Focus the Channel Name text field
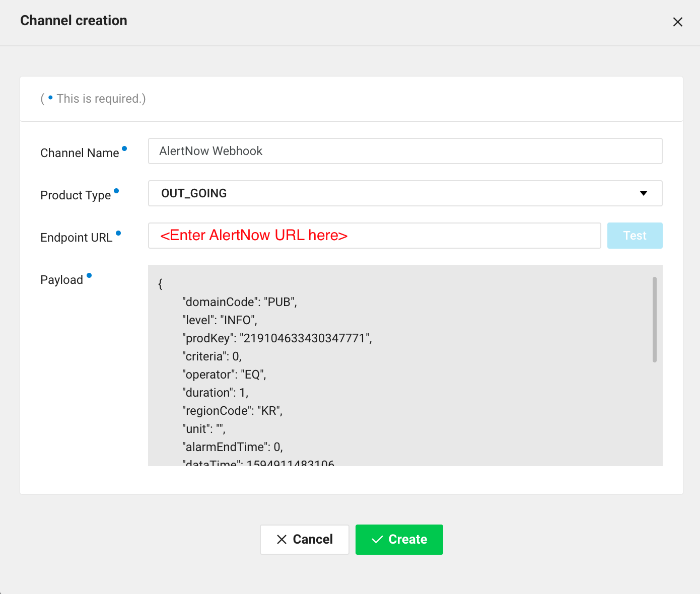 point(404,151)
